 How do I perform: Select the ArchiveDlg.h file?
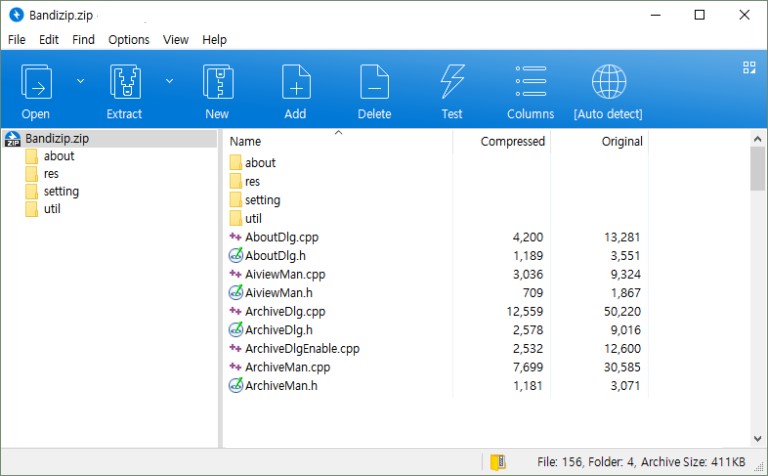(279, 330)
